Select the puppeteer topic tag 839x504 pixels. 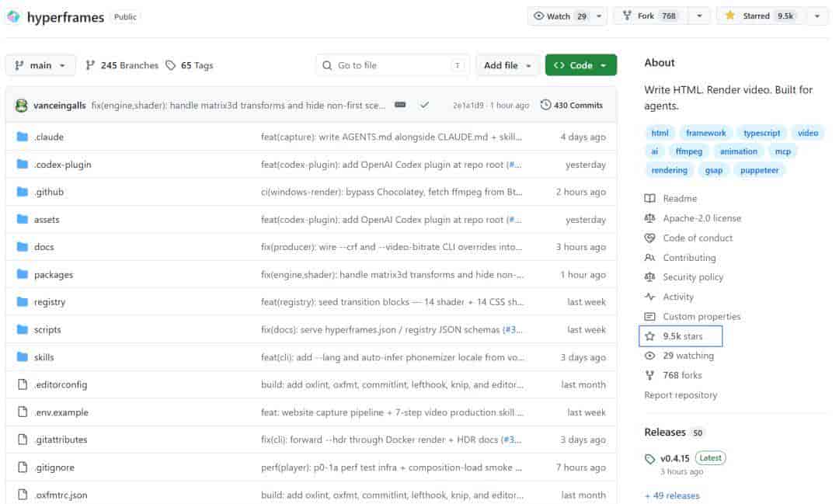759,171
